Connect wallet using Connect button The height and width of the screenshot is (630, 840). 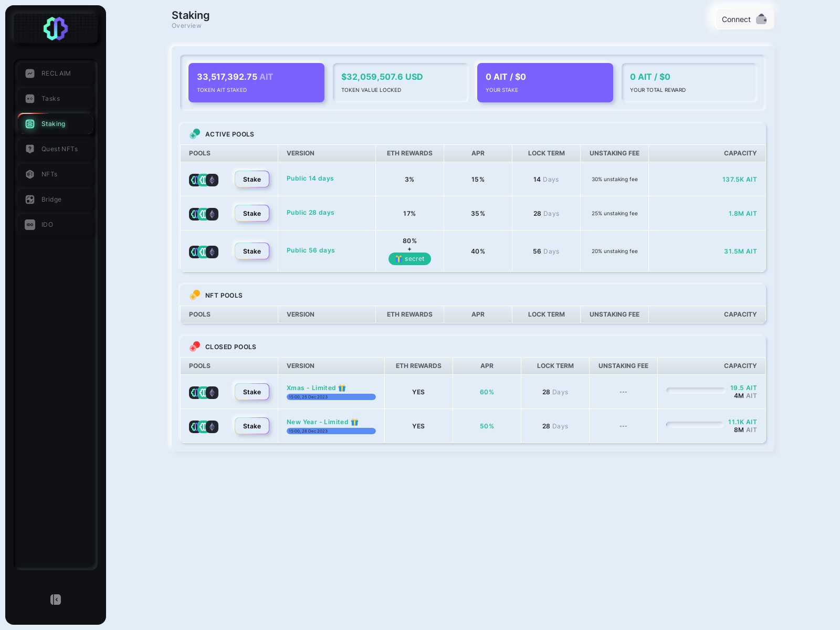(744, 19)
